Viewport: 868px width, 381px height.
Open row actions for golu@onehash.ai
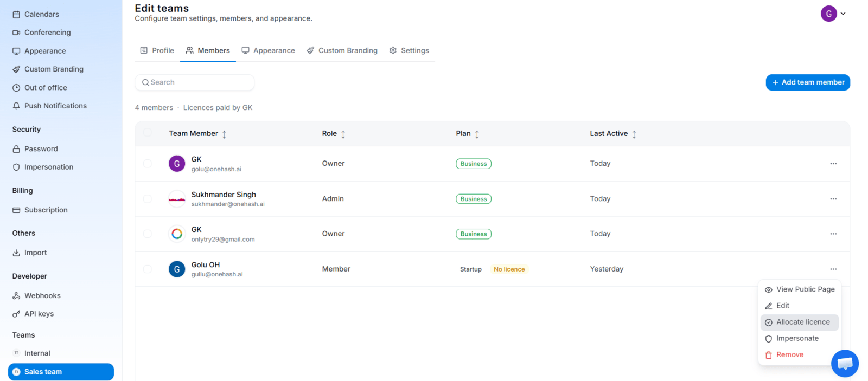(833, 164)
